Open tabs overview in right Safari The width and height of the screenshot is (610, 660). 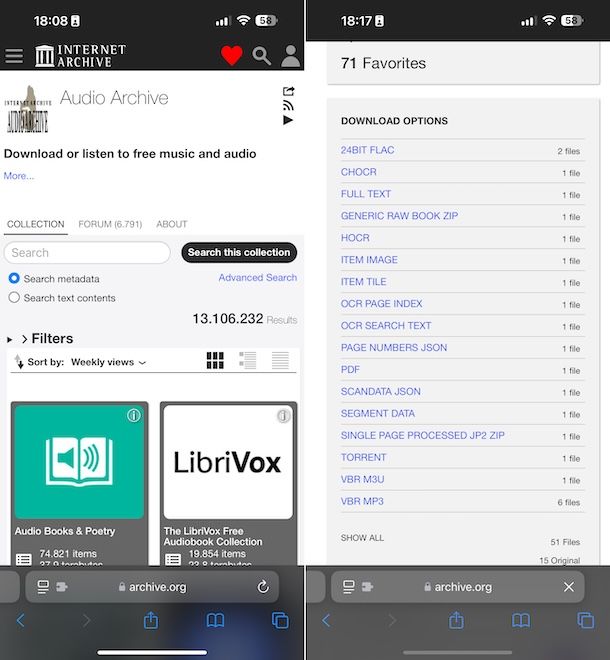pyautogui.click(x=586, y=620)
